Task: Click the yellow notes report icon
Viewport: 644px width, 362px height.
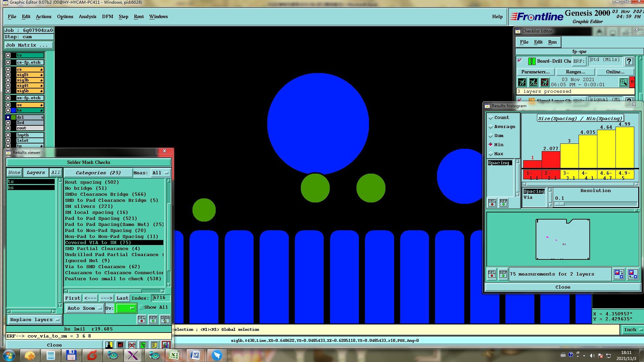Action: (x=154, y=345)
